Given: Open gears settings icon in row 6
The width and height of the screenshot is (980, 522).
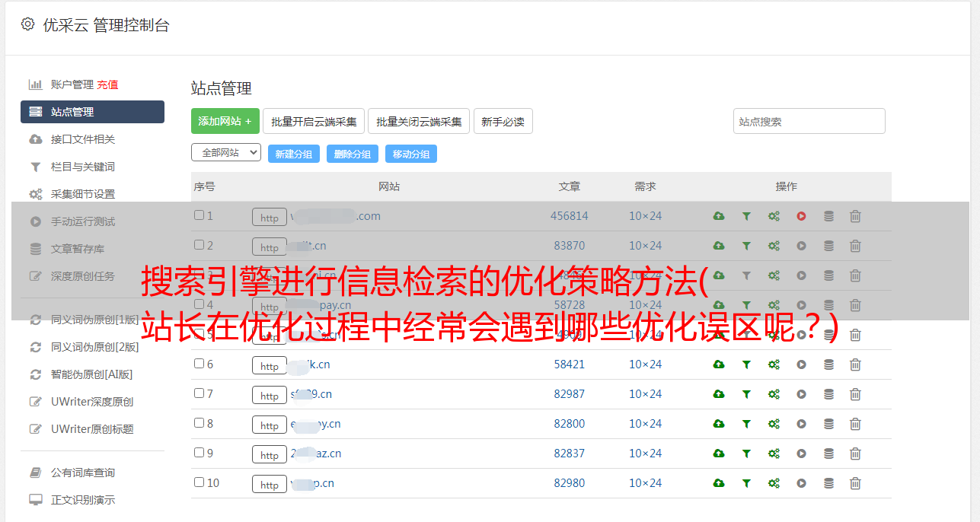Looking at the screenshot, I should 774,364.
